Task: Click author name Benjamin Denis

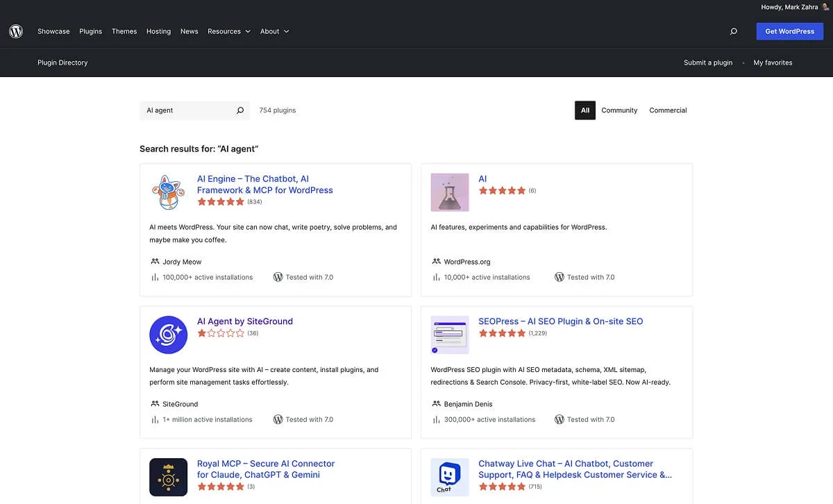Action: (x=469, y=404)
